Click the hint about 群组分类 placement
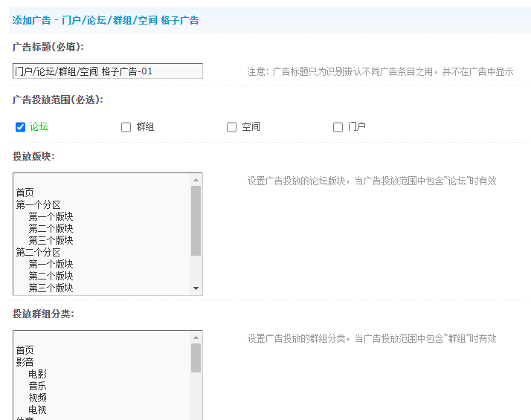The height and width of the screenshot is (420, 531). 372,338
